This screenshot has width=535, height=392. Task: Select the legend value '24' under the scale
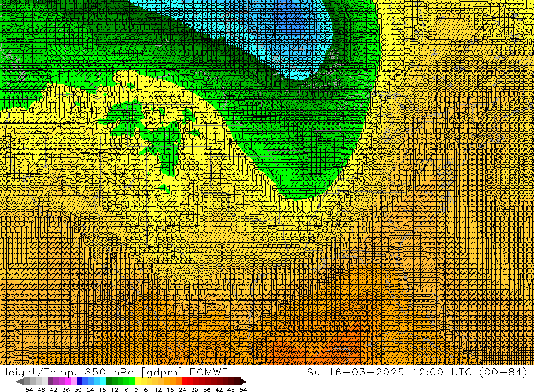(182, 390)
